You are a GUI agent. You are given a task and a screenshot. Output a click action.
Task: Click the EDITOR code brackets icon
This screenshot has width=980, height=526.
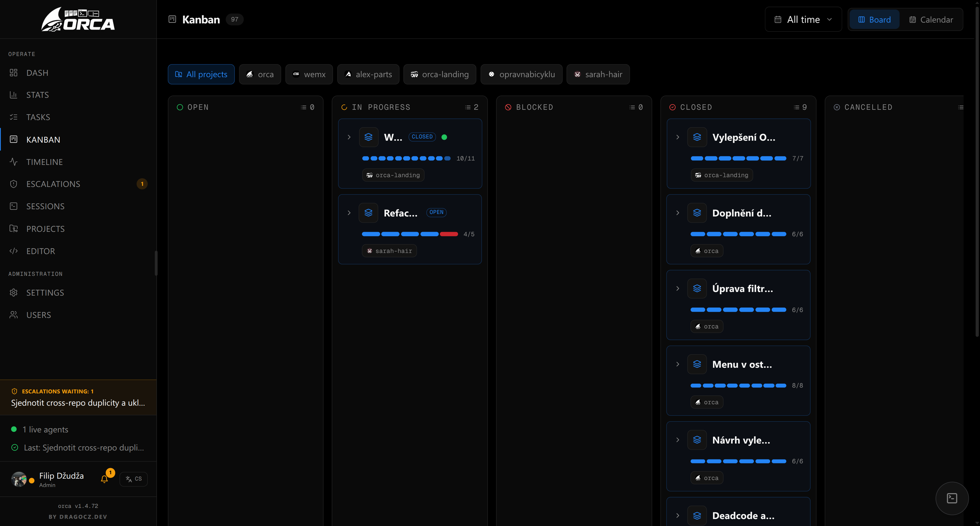pyautogui.click(x=14, y=251)
